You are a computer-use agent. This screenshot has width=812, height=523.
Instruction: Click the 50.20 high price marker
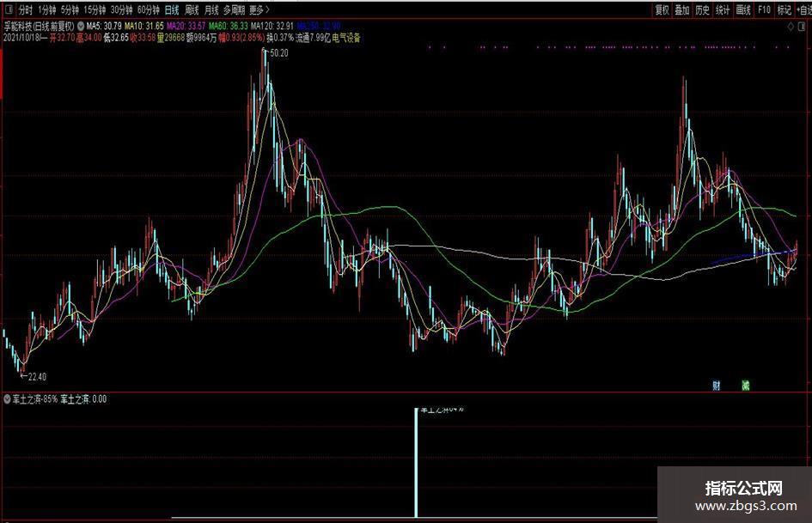(x=279, y=53)
